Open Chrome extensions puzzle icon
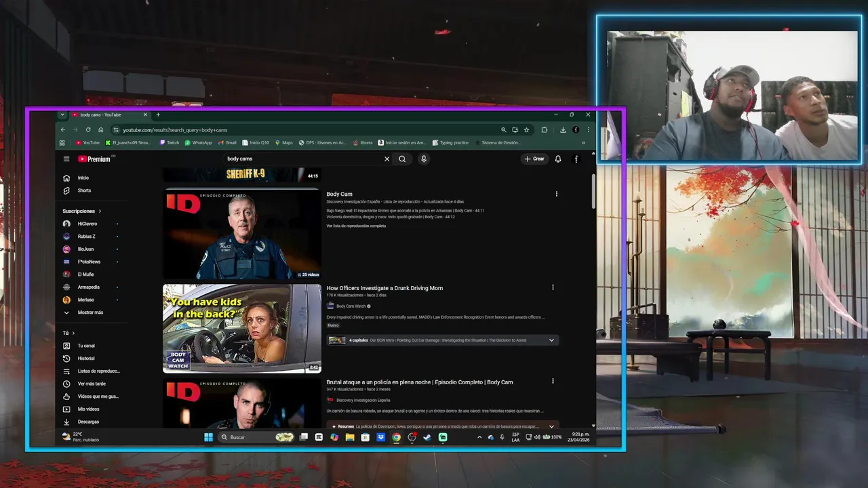 point(544,129)
